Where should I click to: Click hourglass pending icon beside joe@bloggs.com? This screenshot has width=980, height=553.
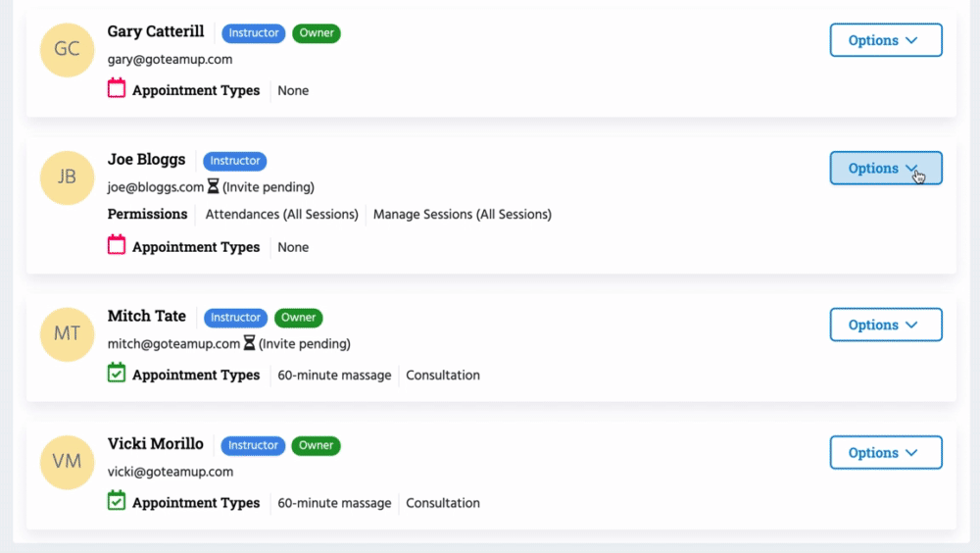coord(214,186)
